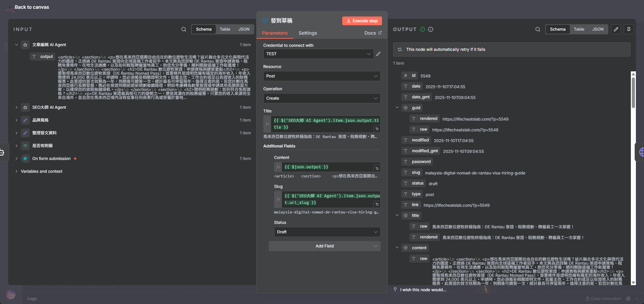This screenshot has width=644, height=304.
Task: Open the Status dropdown showing Draft
Action: [326, 232]
